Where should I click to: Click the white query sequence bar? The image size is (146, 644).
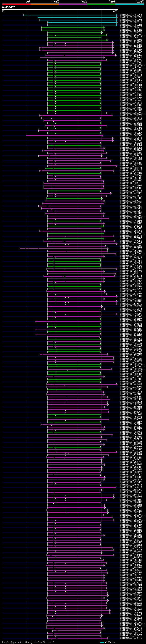60,9
